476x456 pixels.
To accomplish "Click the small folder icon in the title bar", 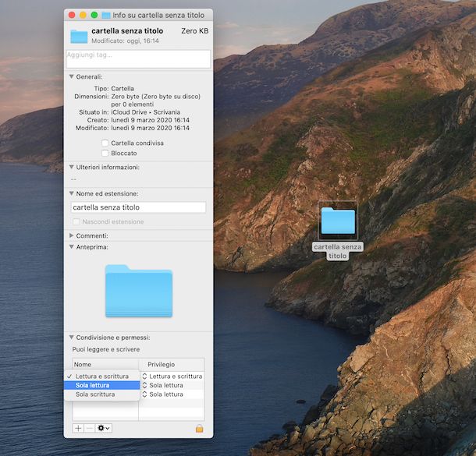I will (105, 15).
